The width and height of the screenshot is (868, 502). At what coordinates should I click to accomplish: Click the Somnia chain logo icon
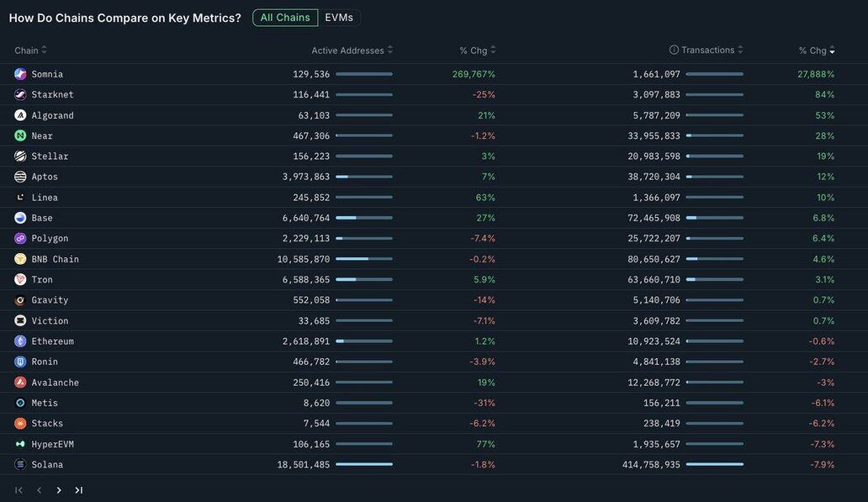tap(20, 74)
